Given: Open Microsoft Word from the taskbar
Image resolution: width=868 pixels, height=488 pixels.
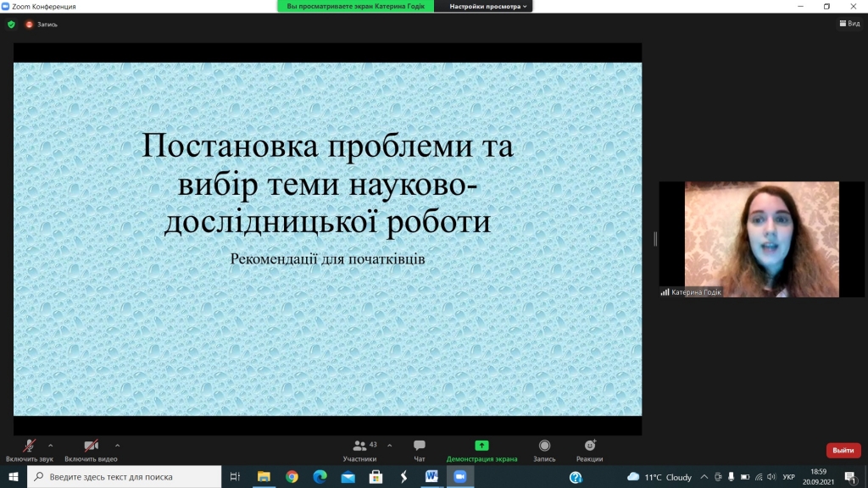Looking at the screenshot, I should tap(431, 477).
